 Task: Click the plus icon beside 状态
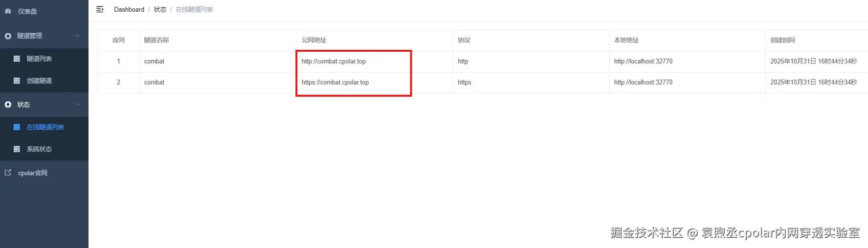point(8,104)
